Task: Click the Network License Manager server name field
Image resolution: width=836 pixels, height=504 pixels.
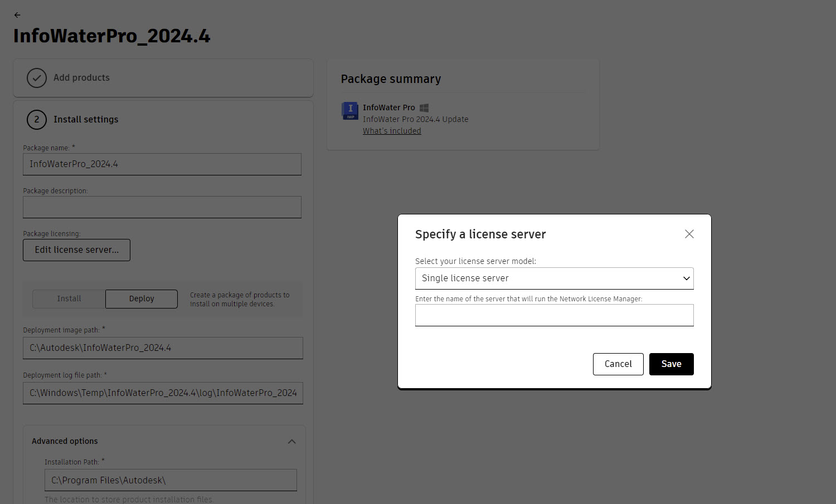Action: pyautogui.click(x=555, y=315)
